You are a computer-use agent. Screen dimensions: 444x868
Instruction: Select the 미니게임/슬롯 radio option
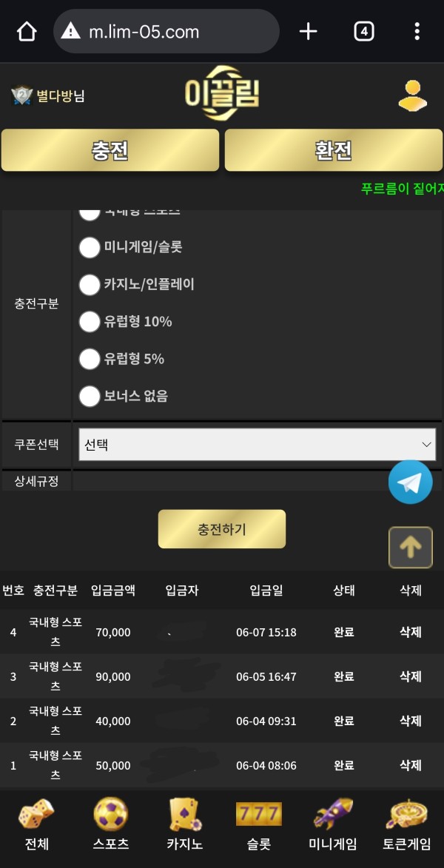coord(90,247)
